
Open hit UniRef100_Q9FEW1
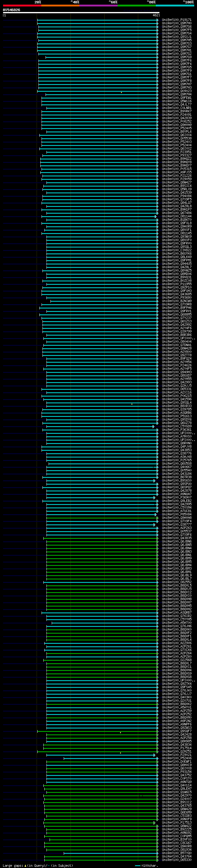click(176, 98)
